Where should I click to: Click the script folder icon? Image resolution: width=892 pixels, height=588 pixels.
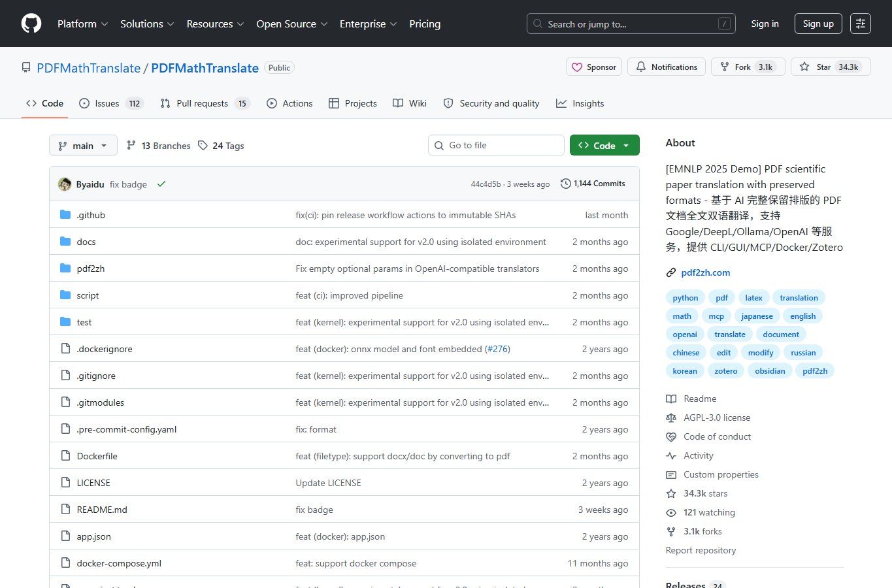tap(65, 295)
